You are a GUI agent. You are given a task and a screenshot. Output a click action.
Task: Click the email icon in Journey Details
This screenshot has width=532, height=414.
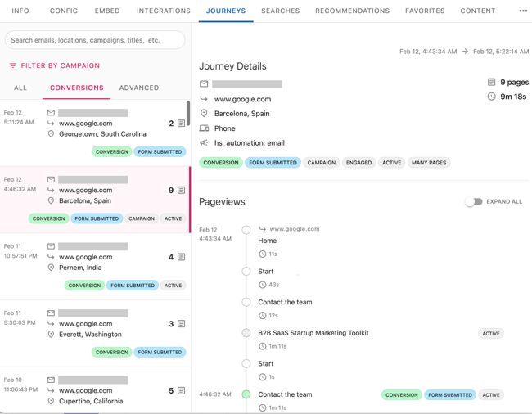(204, 83)
